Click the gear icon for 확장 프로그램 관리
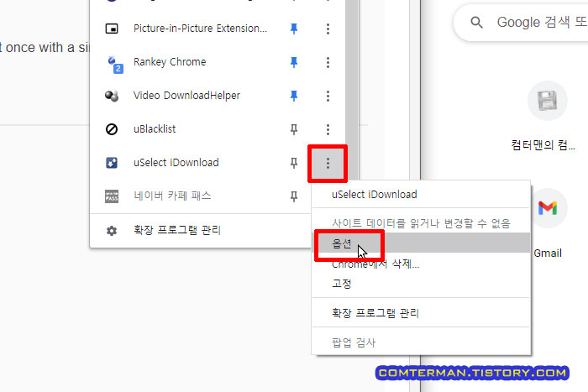The height and width of the screenshot is (392, 588). tap(112, 231)
